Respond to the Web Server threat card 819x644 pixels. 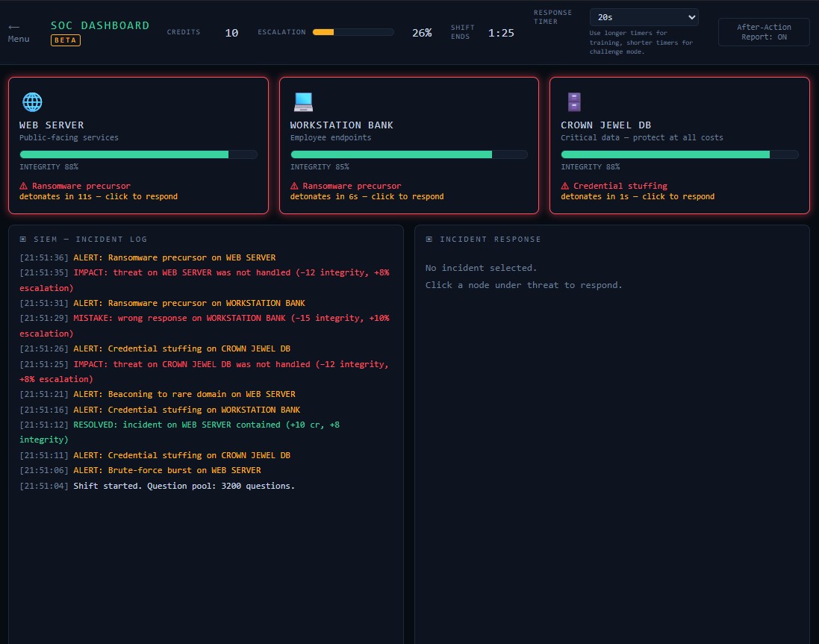pyautogui.click(x=138, y=146)
